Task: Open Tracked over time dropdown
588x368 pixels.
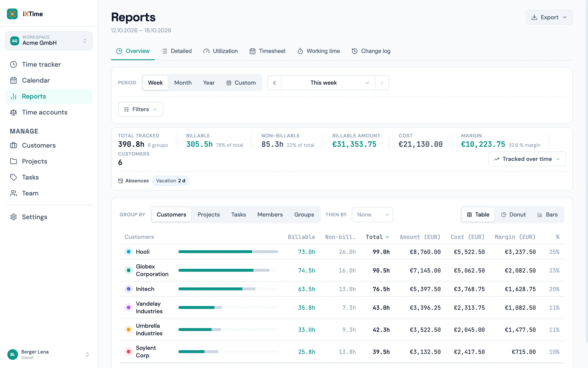Action: click(x=527, y=159)
